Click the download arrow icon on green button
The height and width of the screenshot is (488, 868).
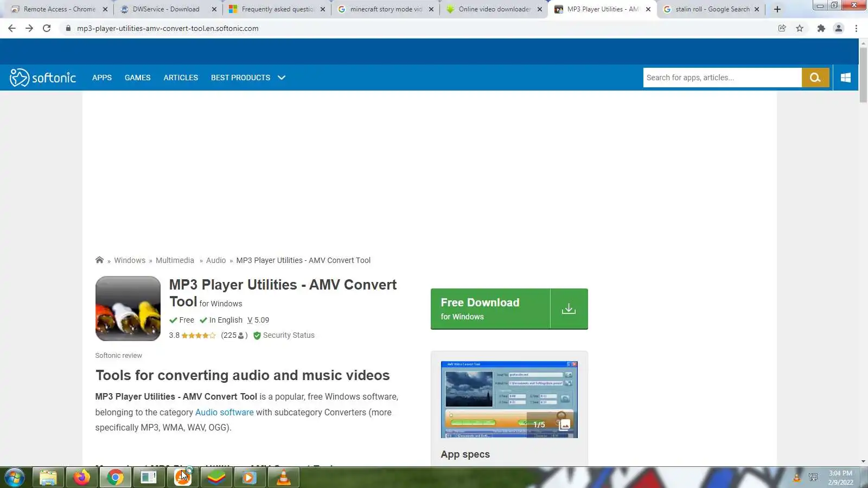(x=569, y=309)
